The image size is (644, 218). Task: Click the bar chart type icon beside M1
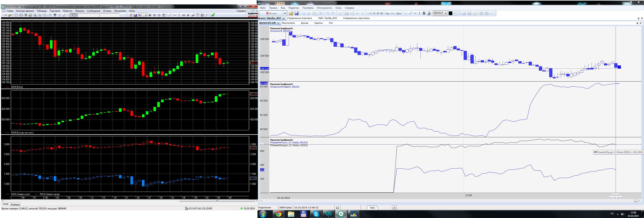(x=135, y=15)
